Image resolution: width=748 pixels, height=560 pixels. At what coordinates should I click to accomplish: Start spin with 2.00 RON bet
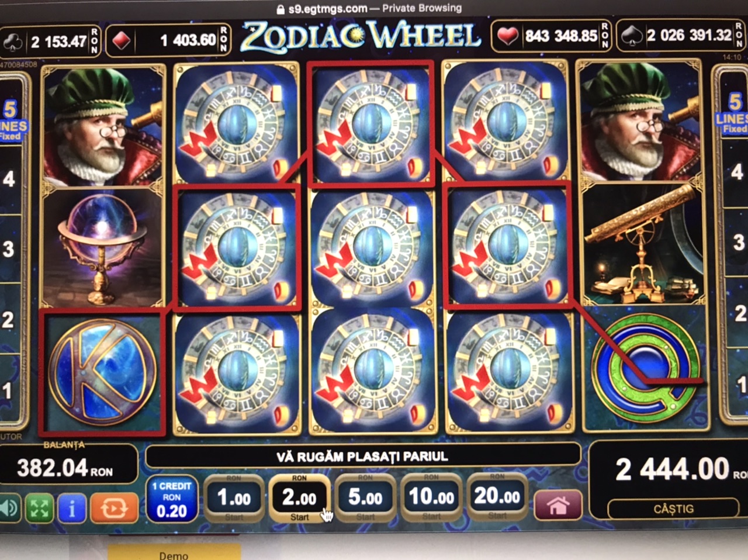click(299, 499)
